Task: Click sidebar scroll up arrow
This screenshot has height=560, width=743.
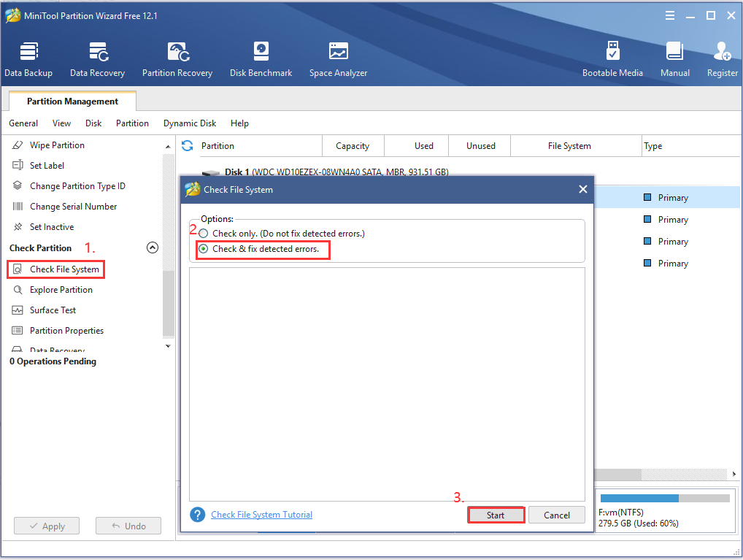Action: point(168,147)
